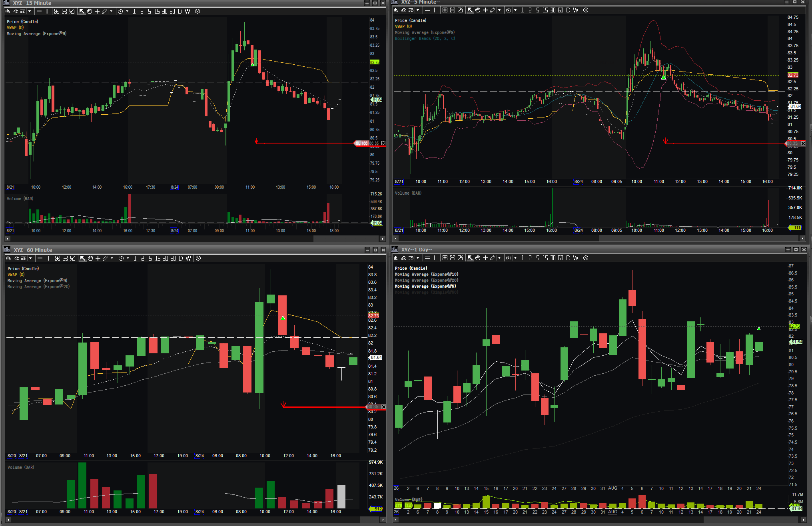Set 15 Minute chart to Daily interval
This screenshot has height=526, width=812.
click(180, 11)
